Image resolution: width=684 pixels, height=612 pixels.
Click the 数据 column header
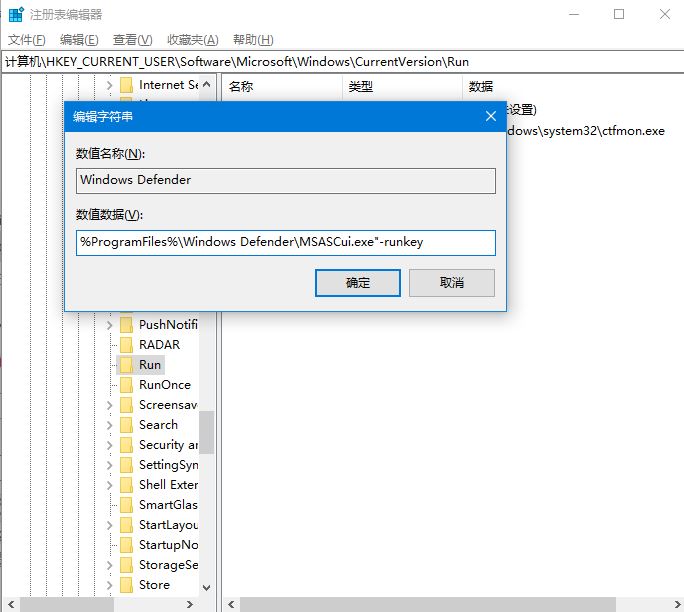click(573, 86)
